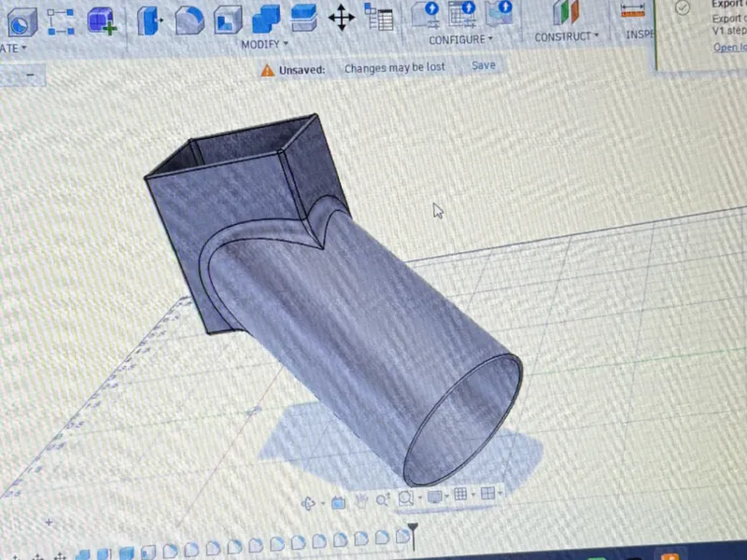
Task: Click the Viewports layout icon
Action: (x=487, y=494)
